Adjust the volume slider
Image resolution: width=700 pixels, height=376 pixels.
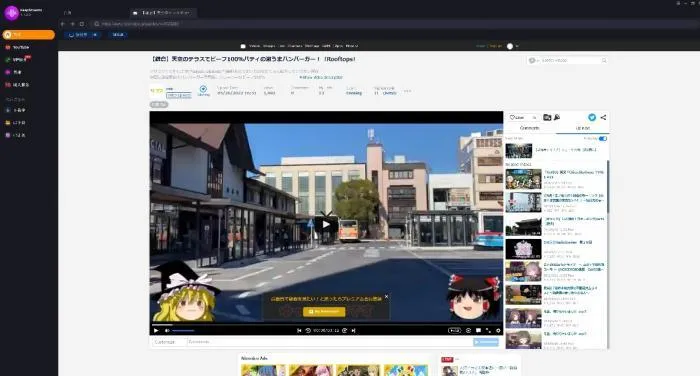[x=183, y=331]
